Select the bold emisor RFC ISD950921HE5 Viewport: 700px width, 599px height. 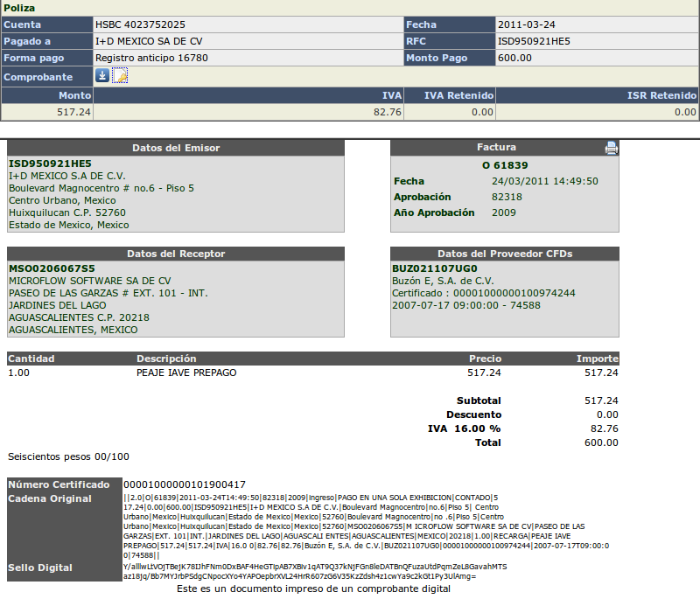pos(50,164)
